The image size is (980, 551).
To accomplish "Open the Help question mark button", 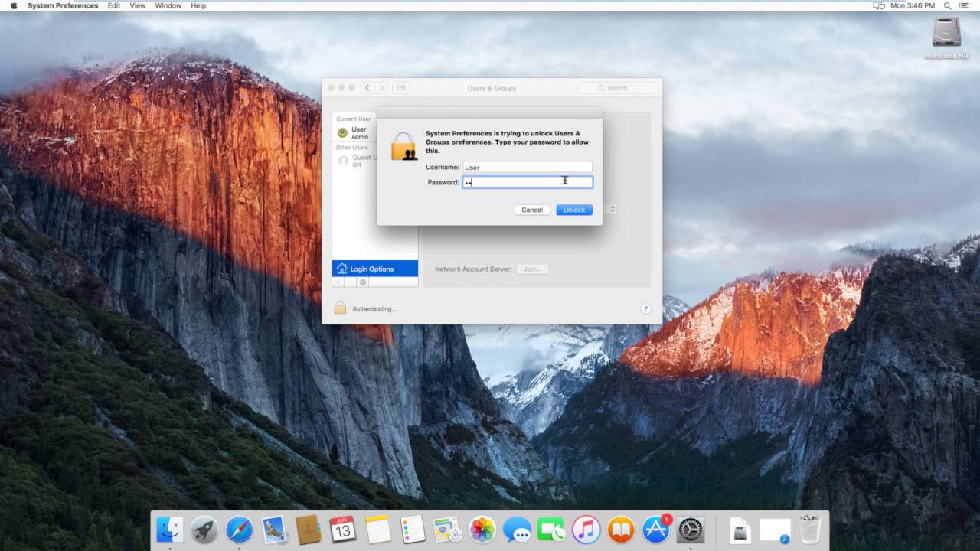I will click(645, 309).
